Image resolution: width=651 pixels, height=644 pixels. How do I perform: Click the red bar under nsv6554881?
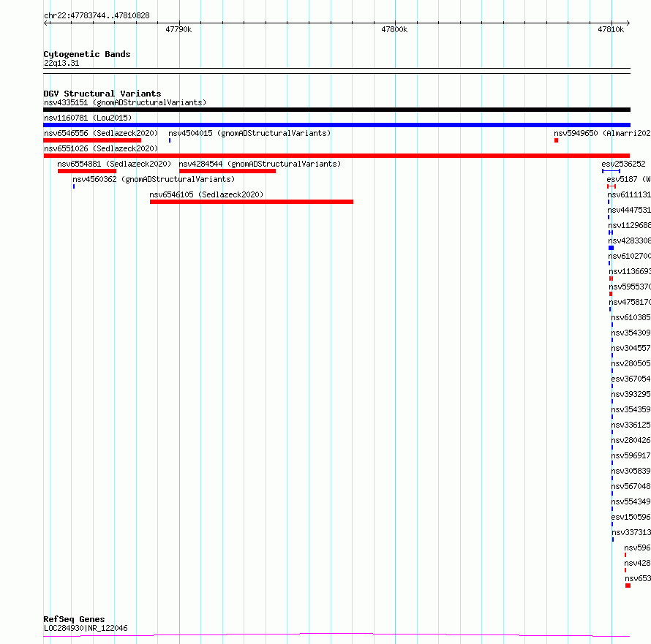(87, 171)
